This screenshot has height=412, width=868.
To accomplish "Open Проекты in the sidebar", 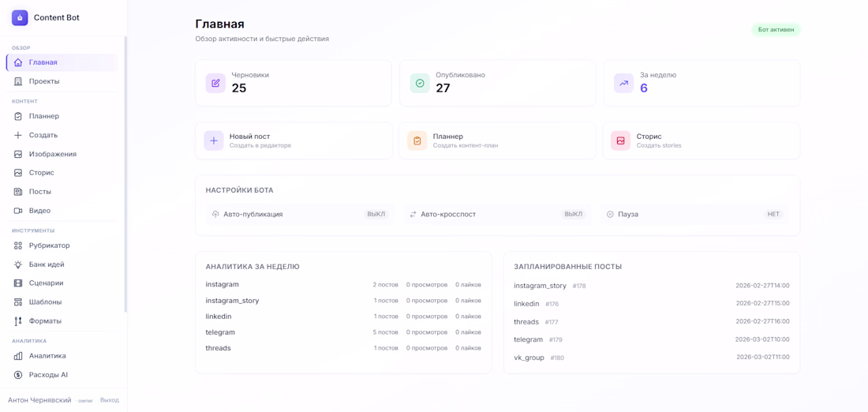I will pyautogui.click(x=44, y=81).
